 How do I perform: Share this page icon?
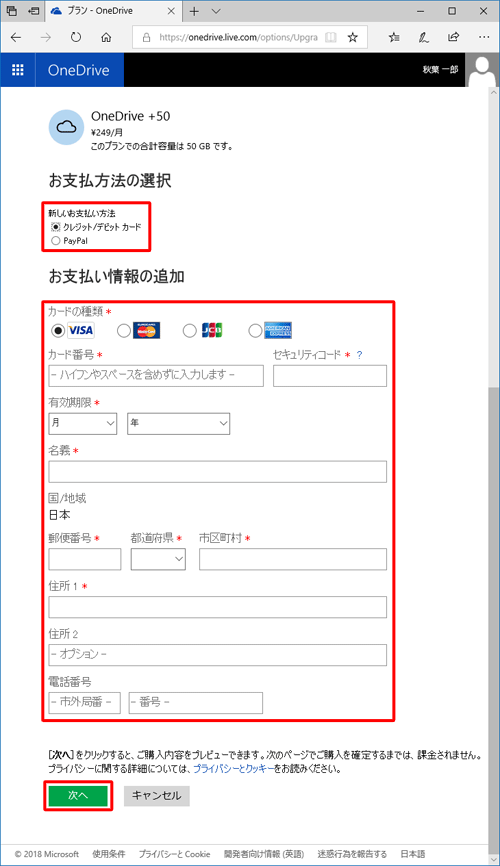coord(454,37)
